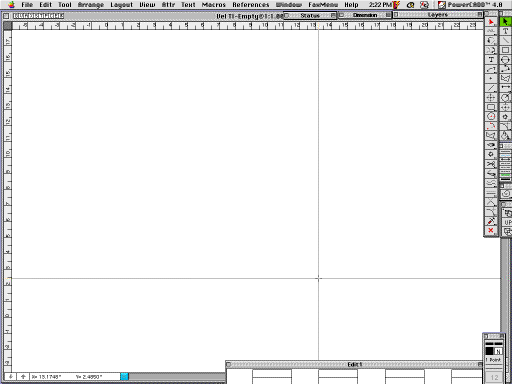Activate the eyedropper tool icon
The width and height of the screenshot is (512, 384).
(491, 221)
